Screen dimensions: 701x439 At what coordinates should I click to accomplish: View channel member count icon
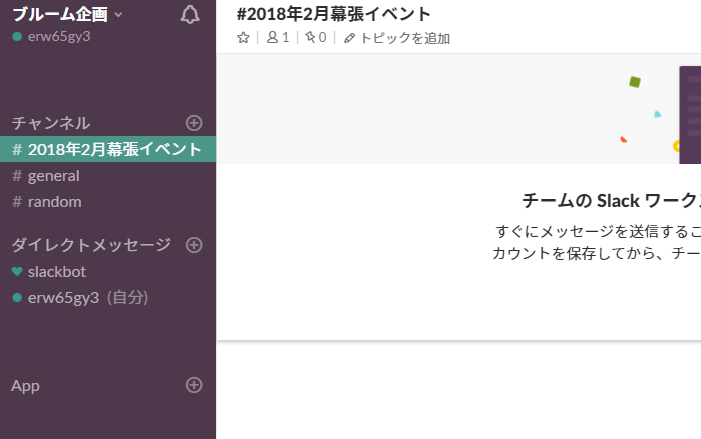(x=272, y=38)
